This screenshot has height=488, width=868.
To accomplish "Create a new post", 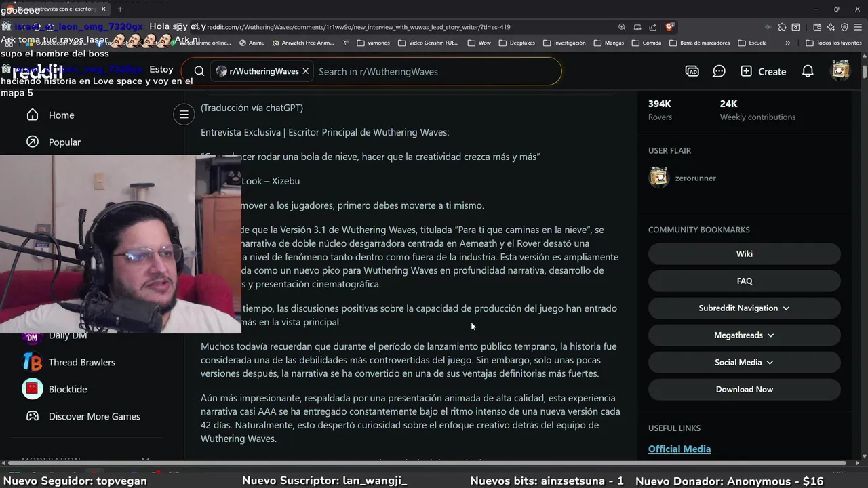I will [x=764, y=71].
